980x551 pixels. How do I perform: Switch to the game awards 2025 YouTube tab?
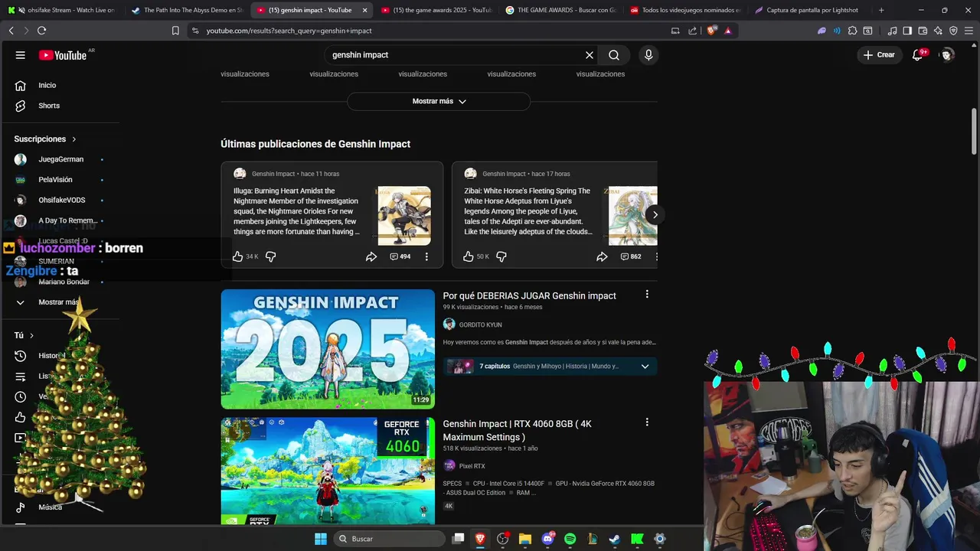click(x=436, y=10)
